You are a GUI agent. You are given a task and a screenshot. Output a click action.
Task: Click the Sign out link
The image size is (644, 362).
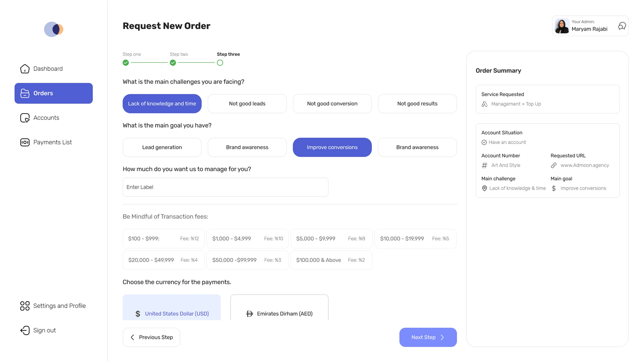point(54,330)
